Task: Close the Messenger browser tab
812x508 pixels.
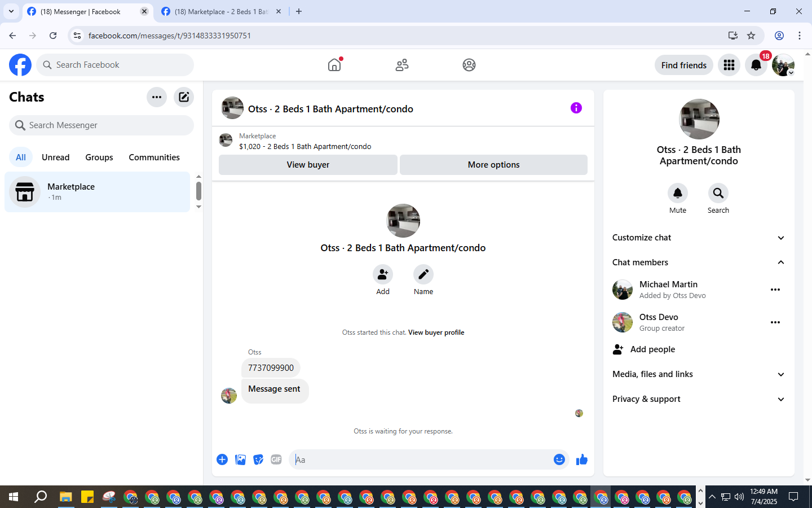Action: point(144,11)
